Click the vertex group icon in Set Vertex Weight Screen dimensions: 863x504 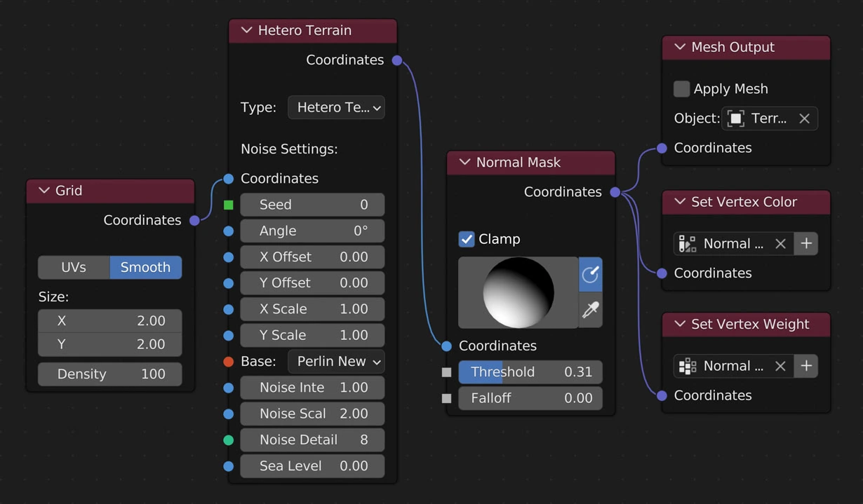688,366
